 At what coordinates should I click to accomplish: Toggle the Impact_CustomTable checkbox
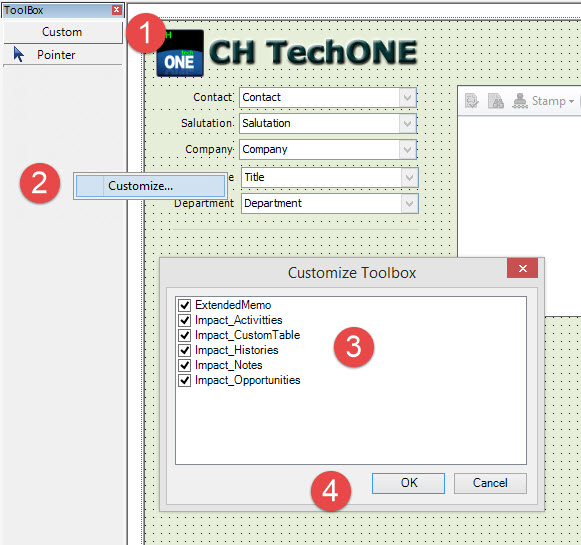click(x=185, y=335)
